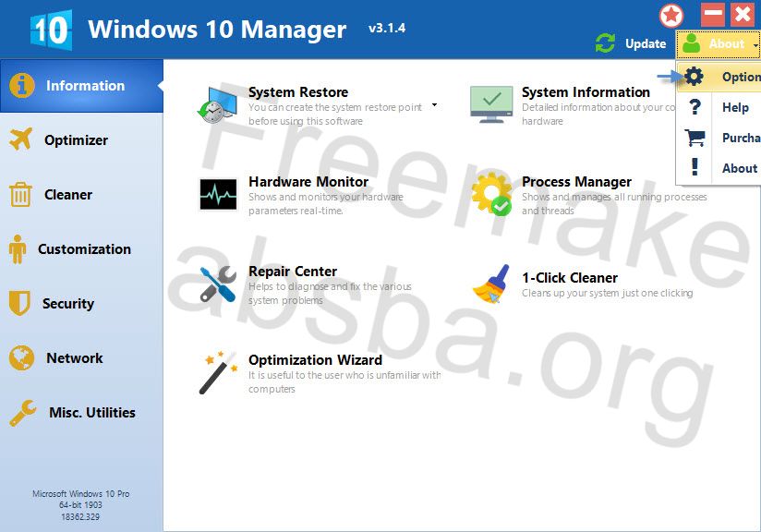Click the Windows 10 Manager logo icon
The width and height of the screenshot is (761, 532).
[52, 30]
